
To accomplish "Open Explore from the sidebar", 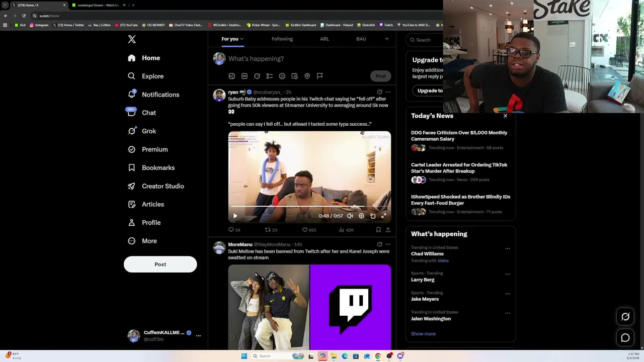I will (x=145, y=76).
